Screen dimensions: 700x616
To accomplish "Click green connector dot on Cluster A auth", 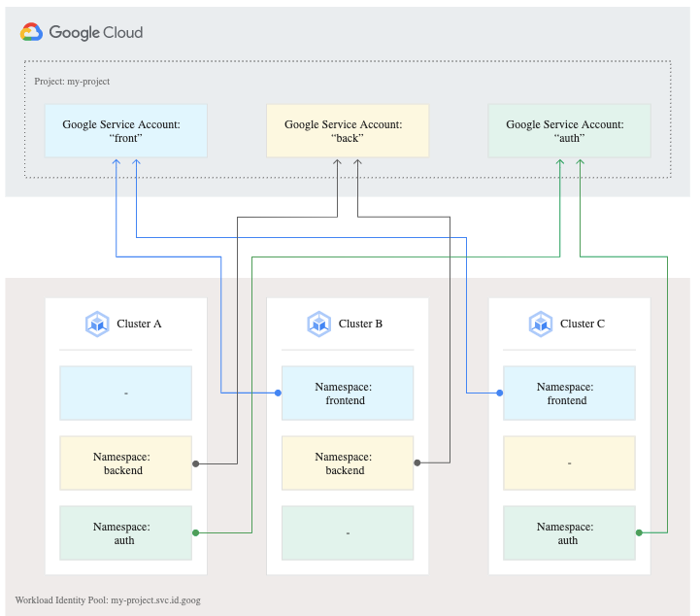I will (x=195, y=532).
